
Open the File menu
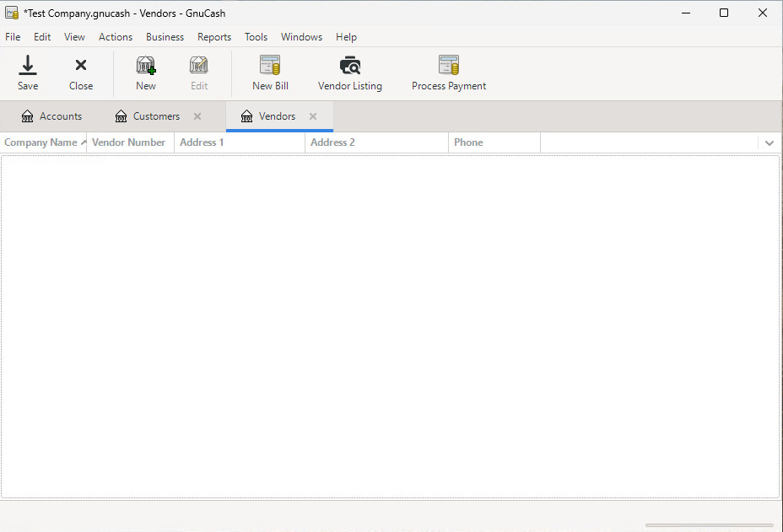[x=13, y=37]
